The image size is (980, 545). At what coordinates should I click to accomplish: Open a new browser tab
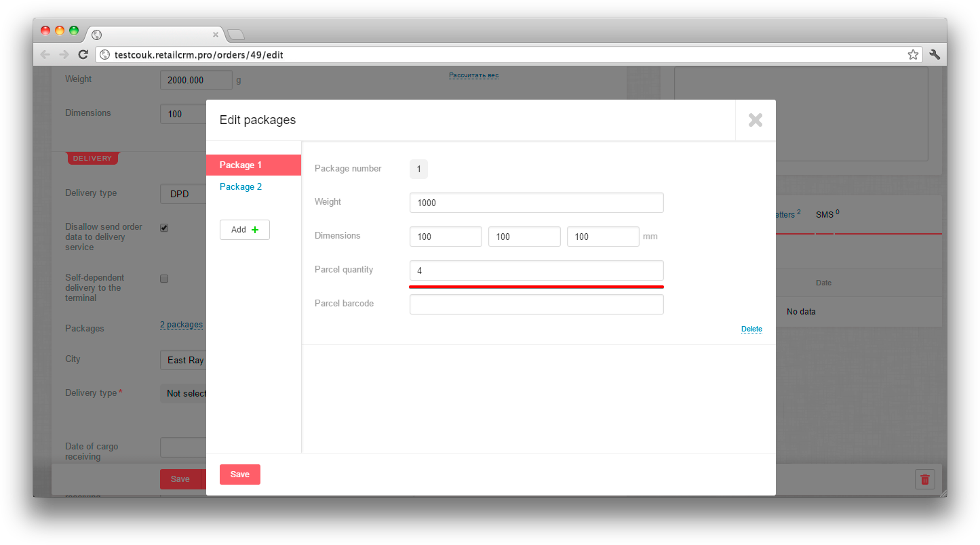click(x=235, y=35)
